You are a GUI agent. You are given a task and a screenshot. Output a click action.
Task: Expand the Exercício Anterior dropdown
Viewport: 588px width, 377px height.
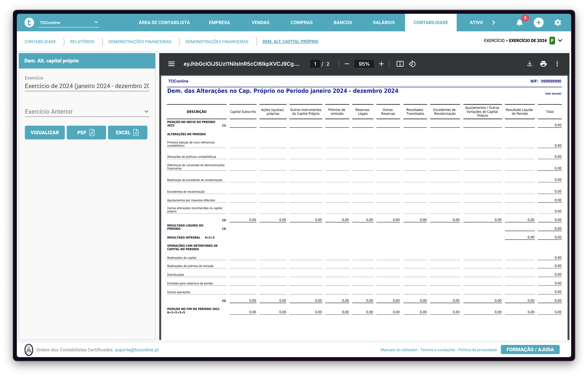146,112
